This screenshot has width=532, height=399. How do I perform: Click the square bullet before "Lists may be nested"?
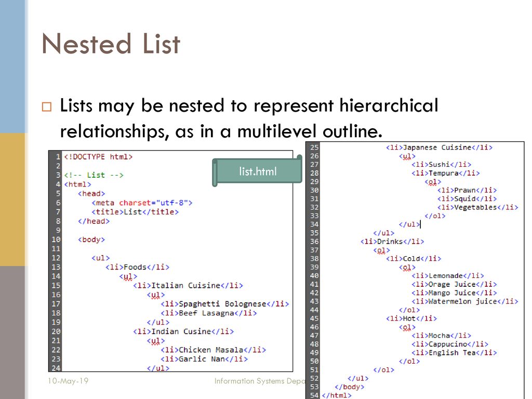(46, 107)
